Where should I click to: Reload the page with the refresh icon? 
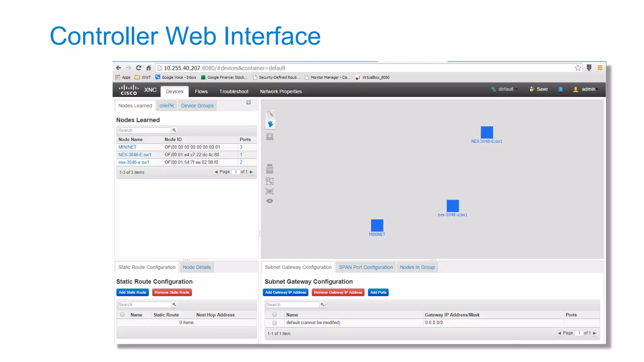pyautogui.click(x=138, y=68)
